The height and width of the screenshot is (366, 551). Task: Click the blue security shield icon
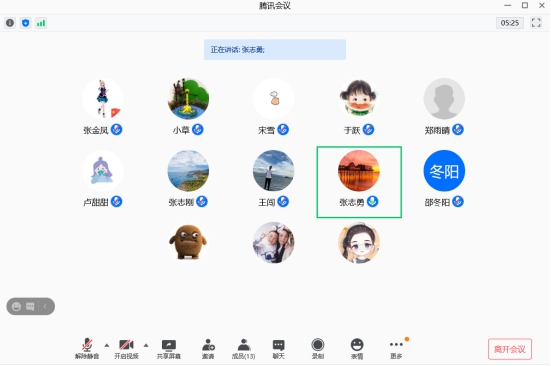(x=25, y=23)
